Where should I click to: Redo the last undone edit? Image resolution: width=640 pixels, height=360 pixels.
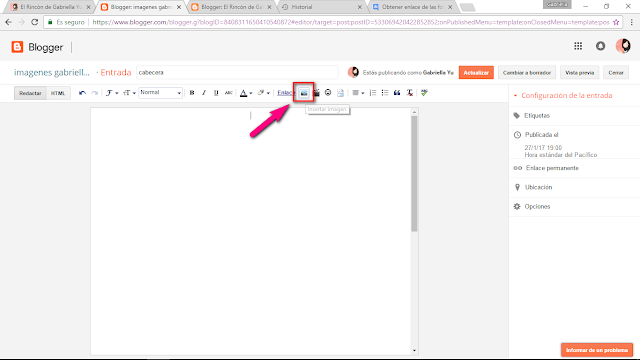click(95, 93)
